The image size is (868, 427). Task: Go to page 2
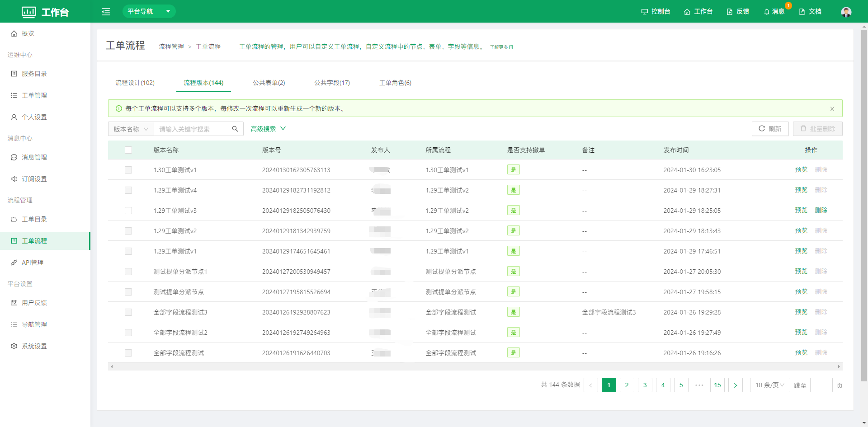tap(627, 385)
